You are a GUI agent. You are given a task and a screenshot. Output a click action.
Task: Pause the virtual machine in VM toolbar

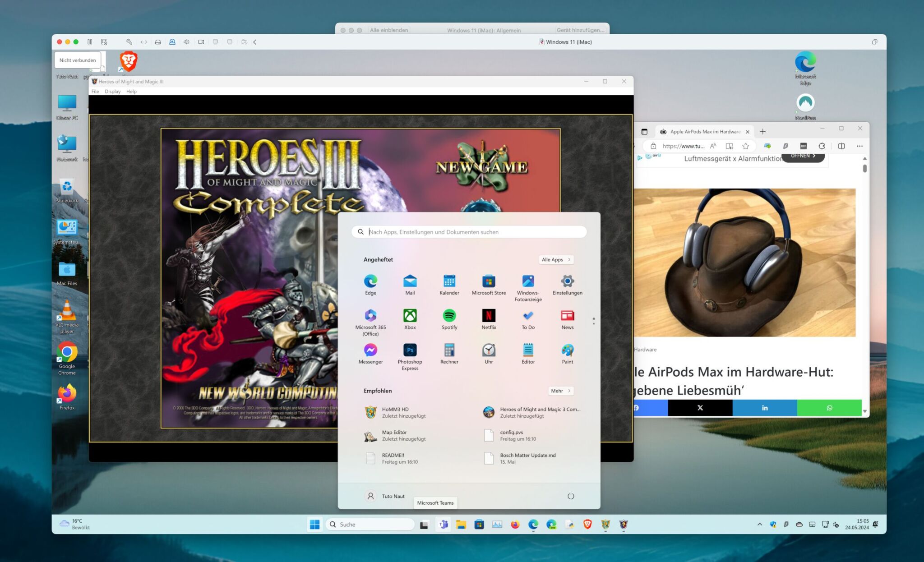[90, 42]
